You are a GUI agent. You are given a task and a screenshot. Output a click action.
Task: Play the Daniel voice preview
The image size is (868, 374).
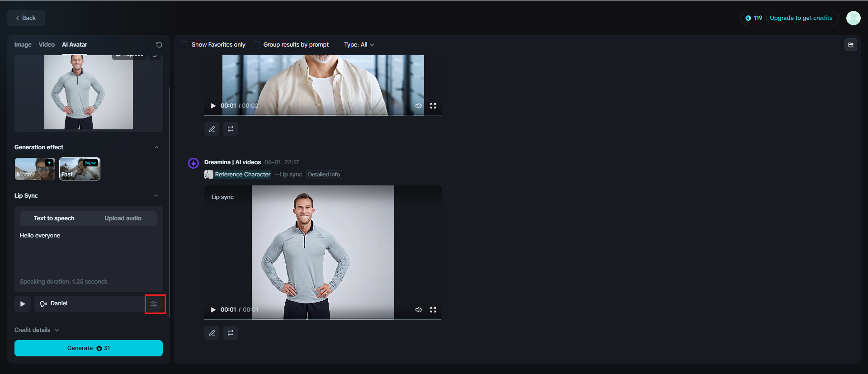coord(23,304)
